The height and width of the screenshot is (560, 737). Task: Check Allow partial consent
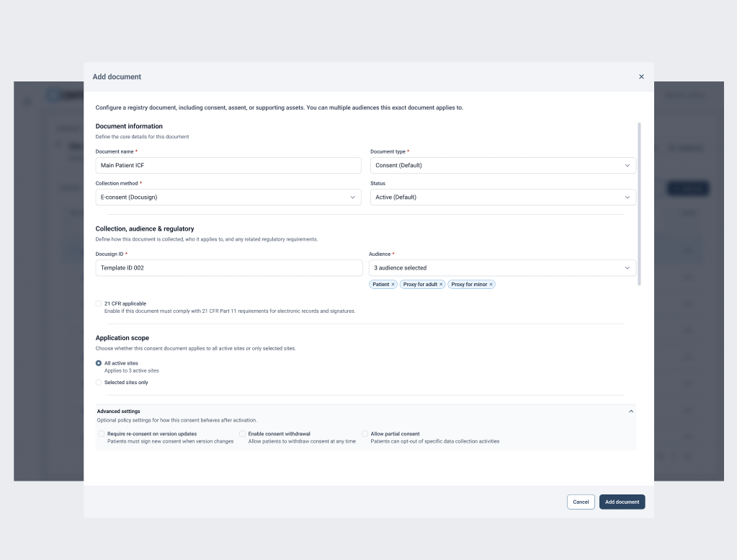(365, 434)
